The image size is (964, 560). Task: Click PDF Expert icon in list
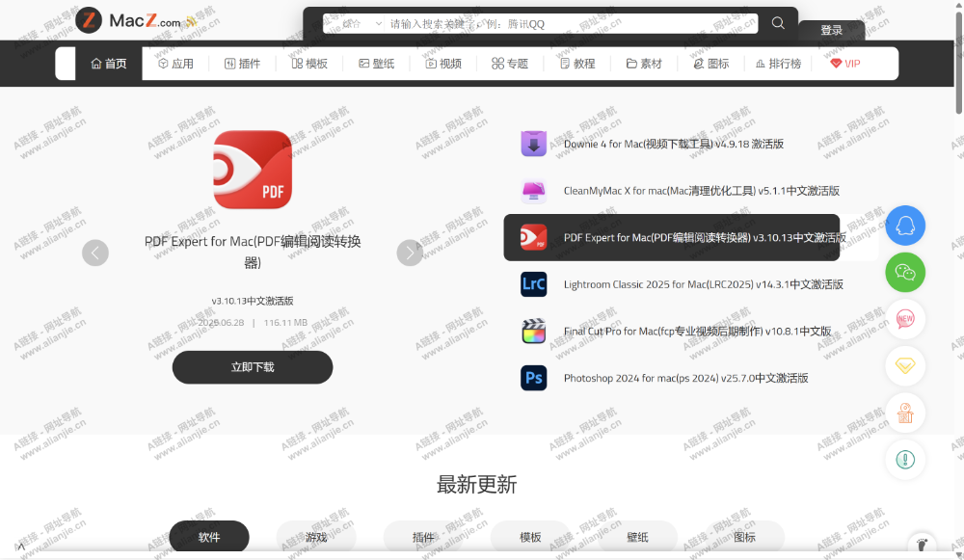534,237
